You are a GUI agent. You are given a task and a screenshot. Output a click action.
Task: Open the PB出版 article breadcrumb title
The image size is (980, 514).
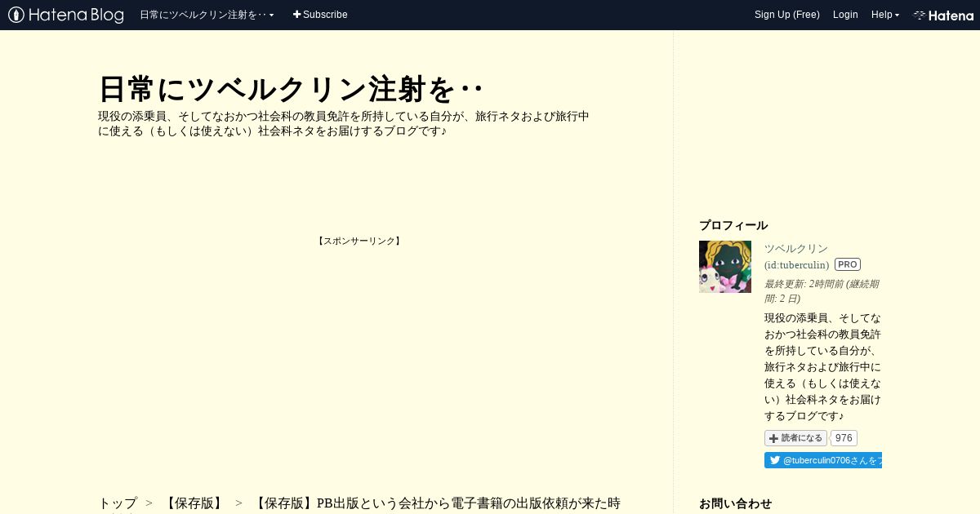click(436, 503)
